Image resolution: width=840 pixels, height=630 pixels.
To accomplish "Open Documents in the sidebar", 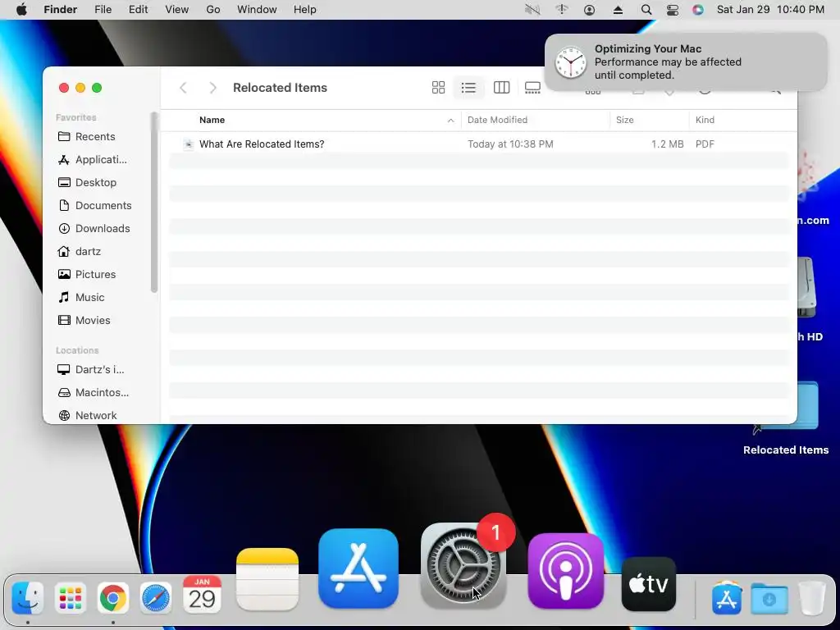I will [x=94, y=206].
